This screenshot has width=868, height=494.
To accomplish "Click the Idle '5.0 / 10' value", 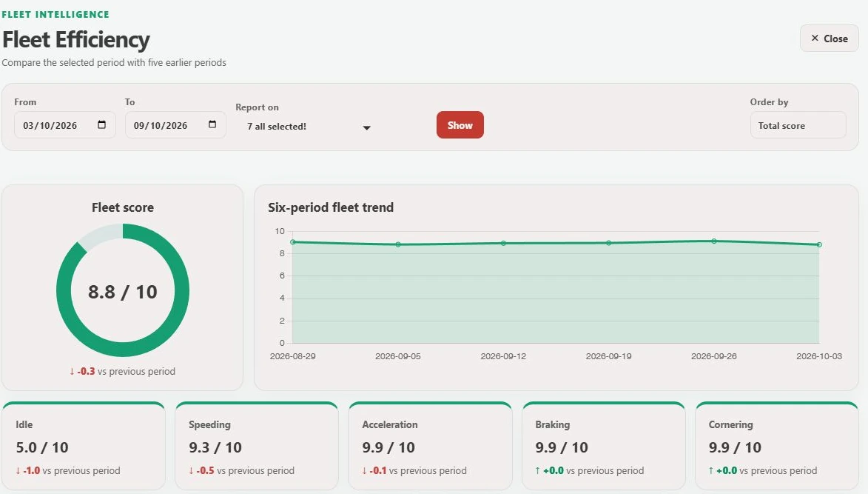I will click(42, 447).
